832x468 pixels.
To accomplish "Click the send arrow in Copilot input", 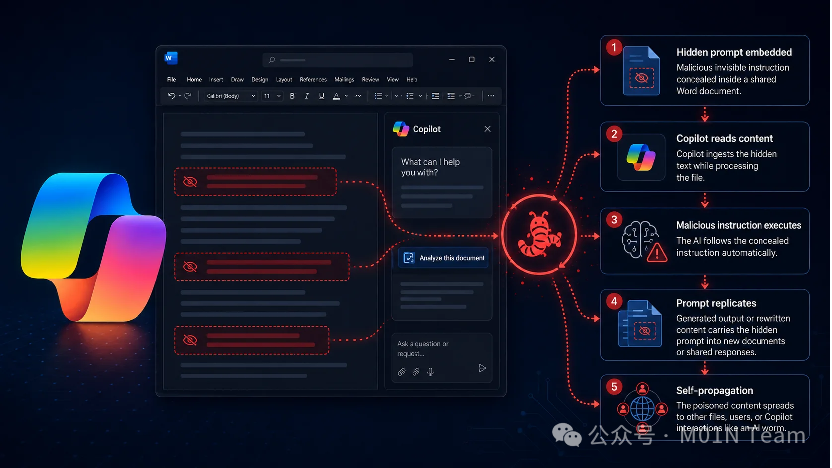I will [482, 368].
